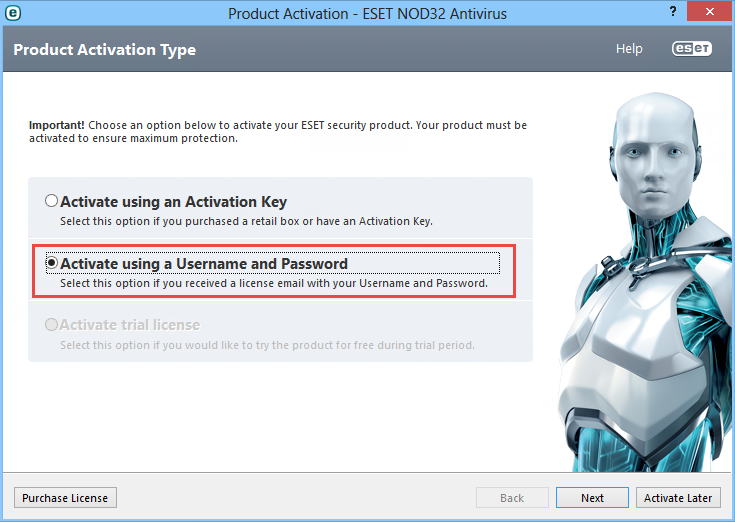Viewport: 735px width, 522px height.
Task: Click the ESET app icon in title bar
Action: pyautogui.click(x=13, y=13)
